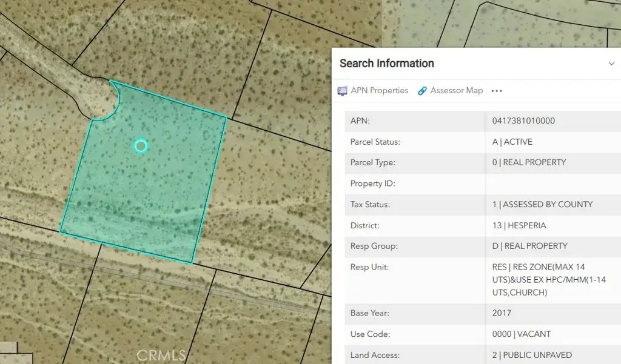
Task: Click the APN: field label
Action: 360,121
